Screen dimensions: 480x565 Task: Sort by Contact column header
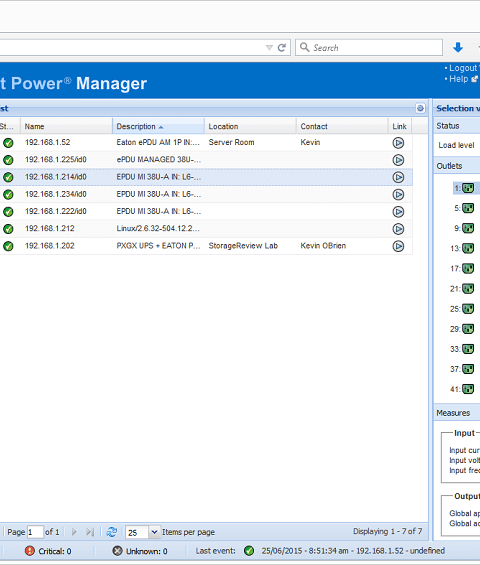coord(342,126)
